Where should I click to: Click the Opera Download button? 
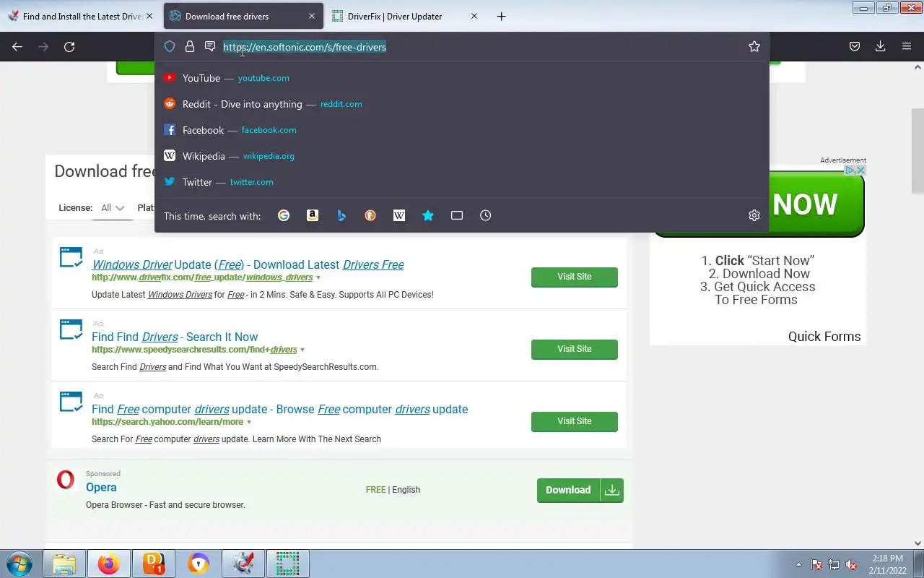pyautogui.click(x=580, y=490)
